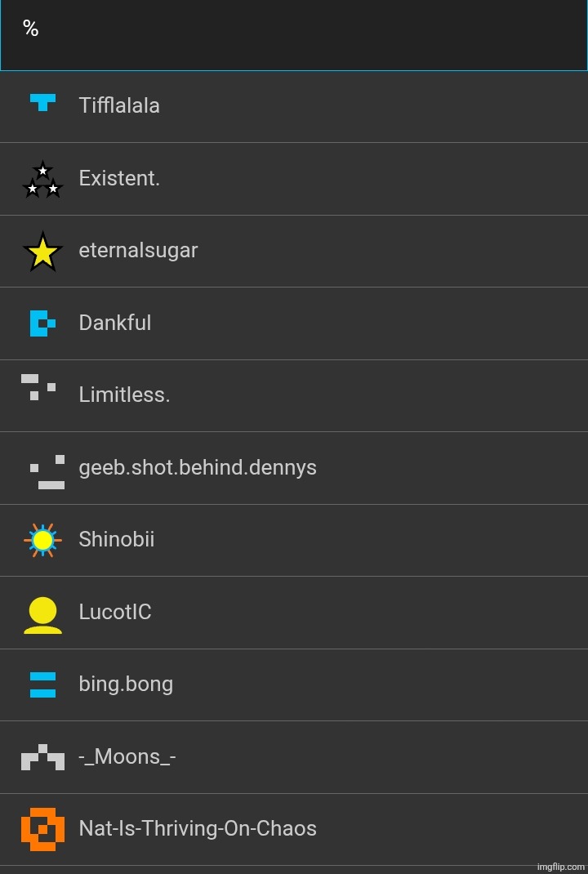Click the blue T-shaped icon beside Tifflalala
The width and height of the screenshot is (588, 874).
pyautogui.click(x=42, y=103)
